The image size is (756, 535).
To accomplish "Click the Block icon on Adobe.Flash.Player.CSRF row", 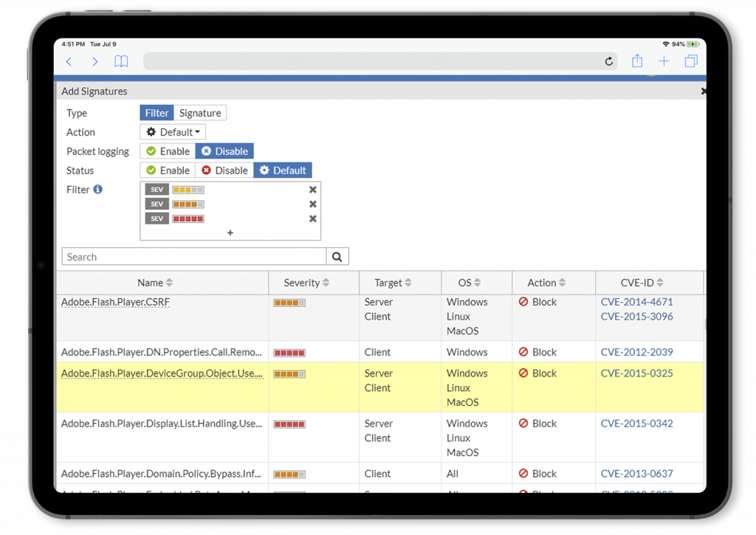I will pos(522,301).
